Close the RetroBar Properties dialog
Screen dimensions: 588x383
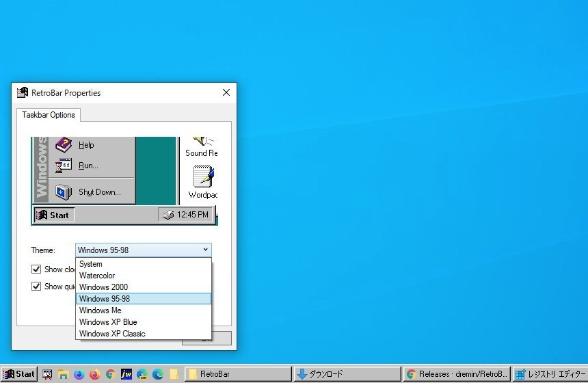(226, 93)
